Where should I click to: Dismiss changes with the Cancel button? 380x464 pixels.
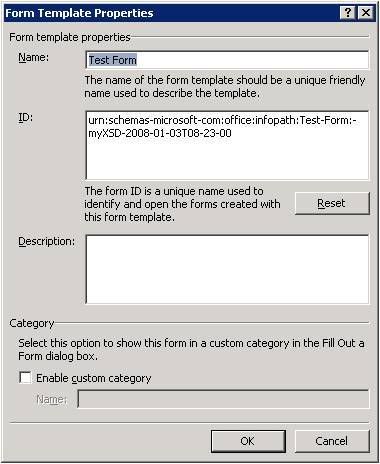pyautogui.click(x=332, y=441)
